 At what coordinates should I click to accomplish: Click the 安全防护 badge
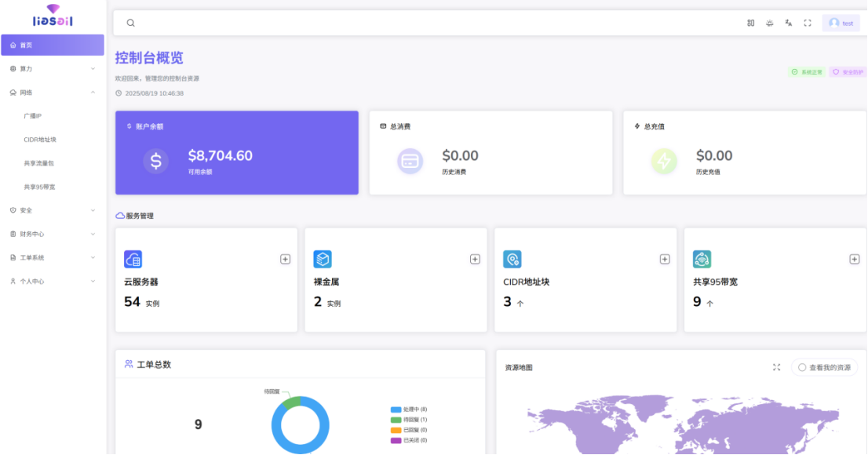click(847, 72)
